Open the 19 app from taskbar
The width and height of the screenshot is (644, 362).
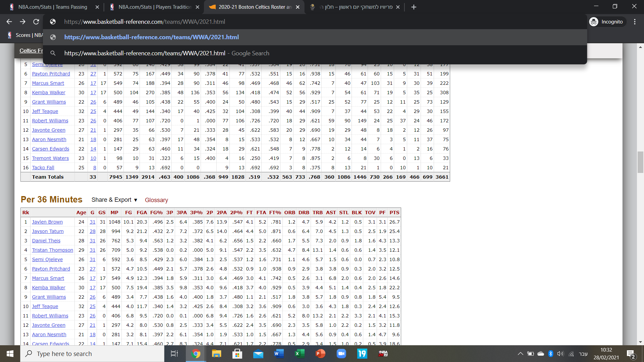(x=362, y=354)
